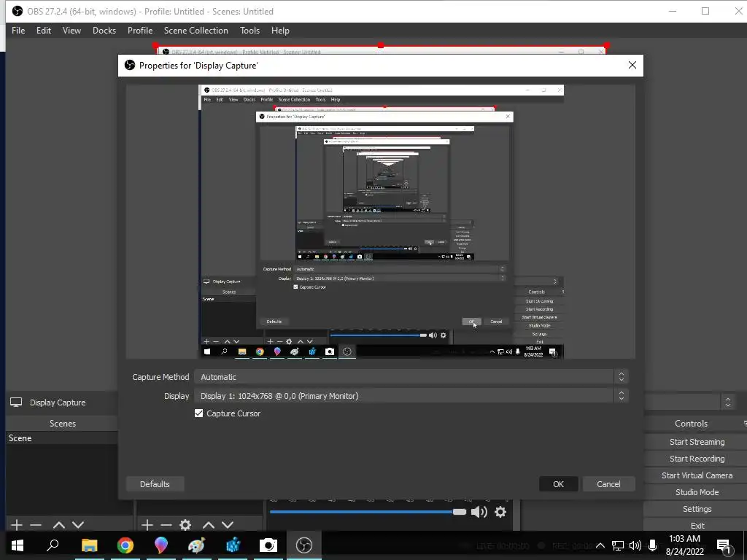The image size is (747, 560).
Task: Click the Display Capture source label
Action: pos(58,402)
